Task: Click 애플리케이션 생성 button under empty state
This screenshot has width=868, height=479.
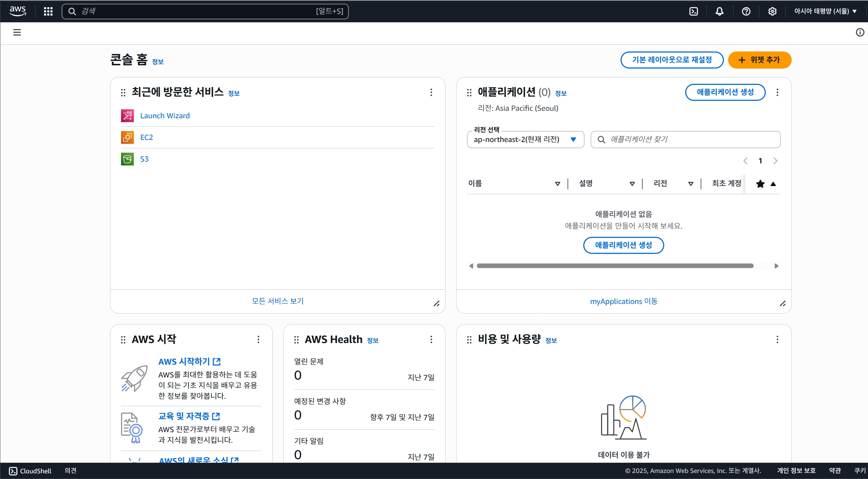Action: pos(623,245)
